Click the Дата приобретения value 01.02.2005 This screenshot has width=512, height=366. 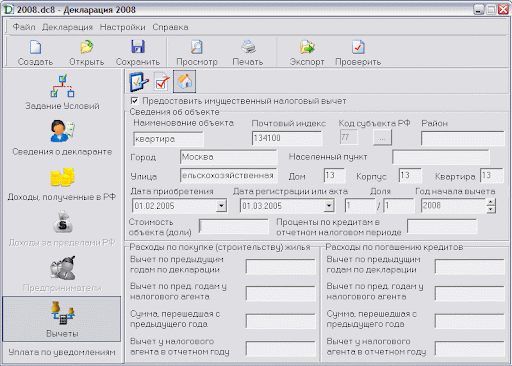154,206
